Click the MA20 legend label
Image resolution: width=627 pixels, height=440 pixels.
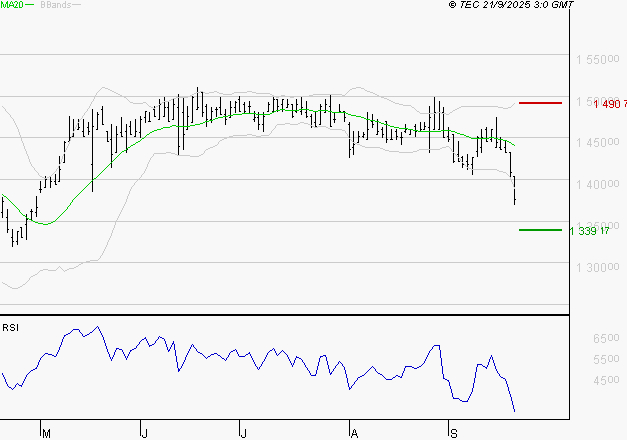11,5
